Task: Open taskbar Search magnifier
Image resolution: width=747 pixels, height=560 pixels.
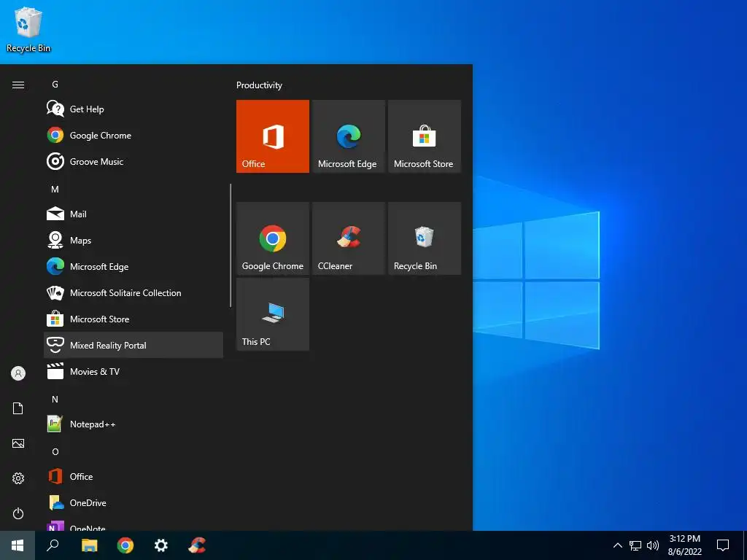Action: 53,545
